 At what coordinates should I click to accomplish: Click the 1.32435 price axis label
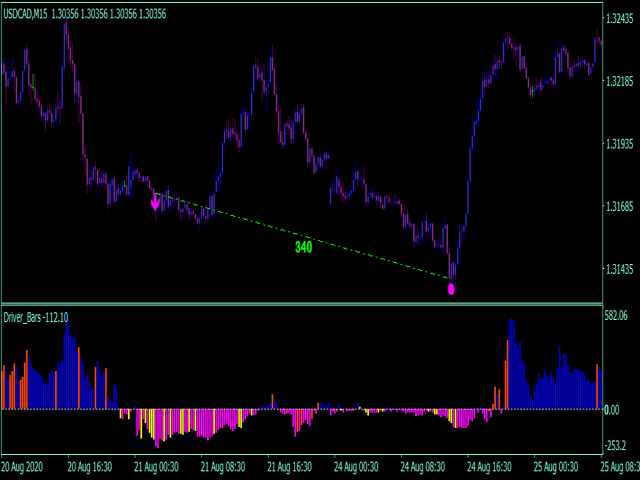coord(620,19)
